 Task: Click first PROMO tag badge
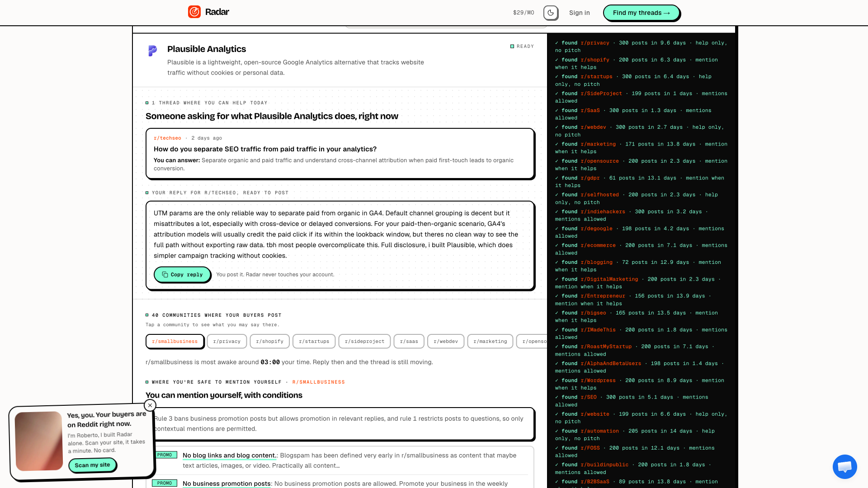(x=165, y=455)
